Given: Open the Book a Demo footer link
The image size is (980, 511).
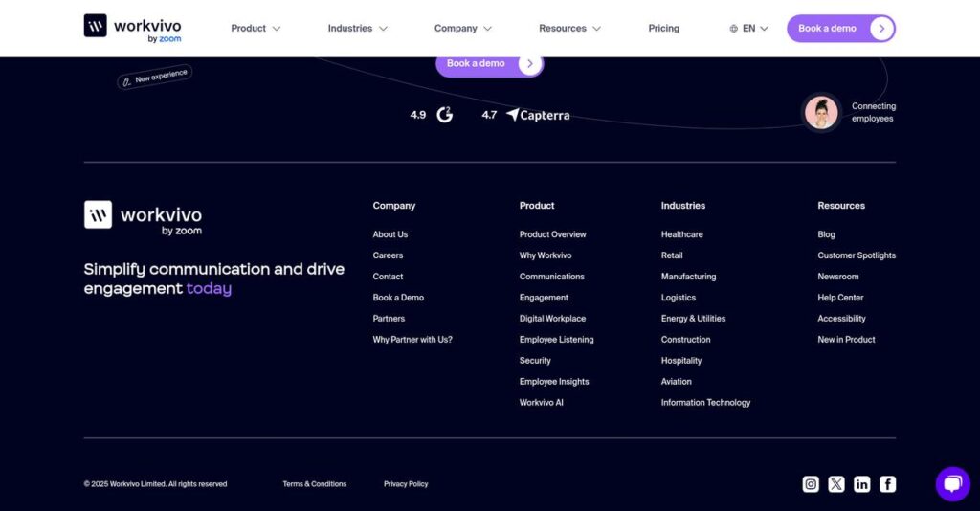Looking at the screenshot, I should pos(398,298).
